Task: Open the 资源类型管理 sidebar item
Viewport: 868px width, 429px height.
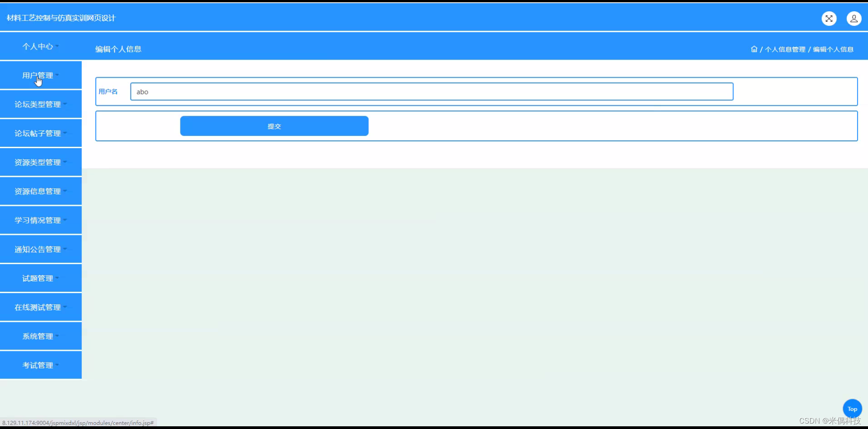Action: coord(41,162)
